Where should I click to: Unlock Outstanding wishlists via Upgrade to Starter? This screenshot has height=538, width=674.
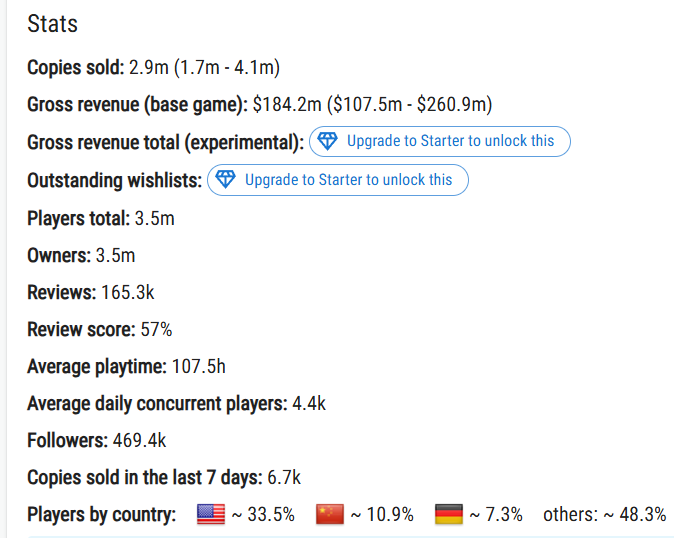pyautogui.click(x=348, y=180)
